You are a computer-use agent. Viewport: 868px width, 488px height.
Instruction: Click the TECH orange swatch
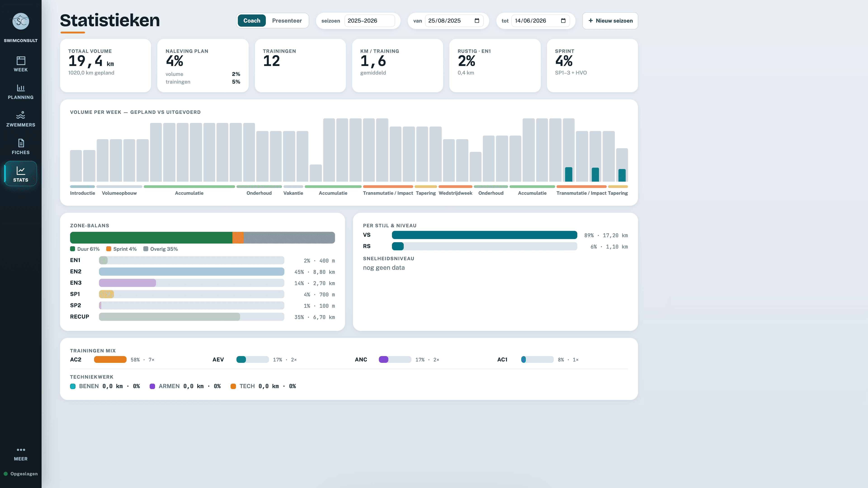click(x=233, y=386)
